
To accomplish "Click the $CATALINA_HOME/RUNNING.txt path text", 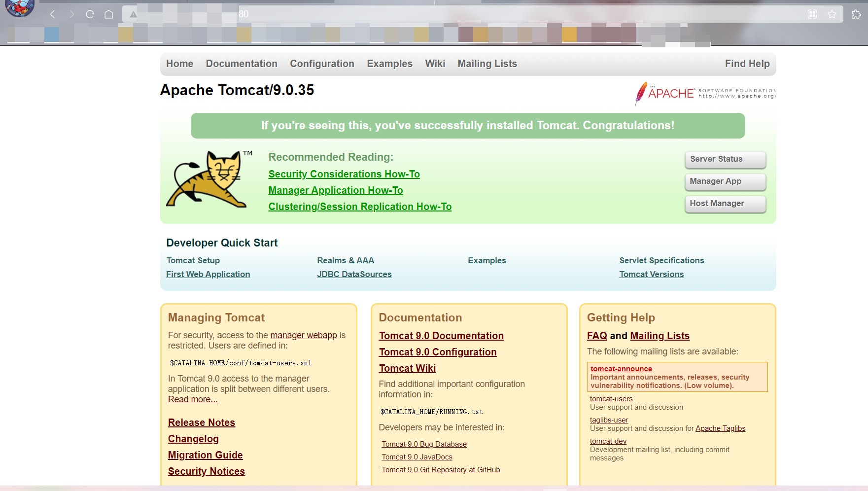I will click(x=431, y=412).
